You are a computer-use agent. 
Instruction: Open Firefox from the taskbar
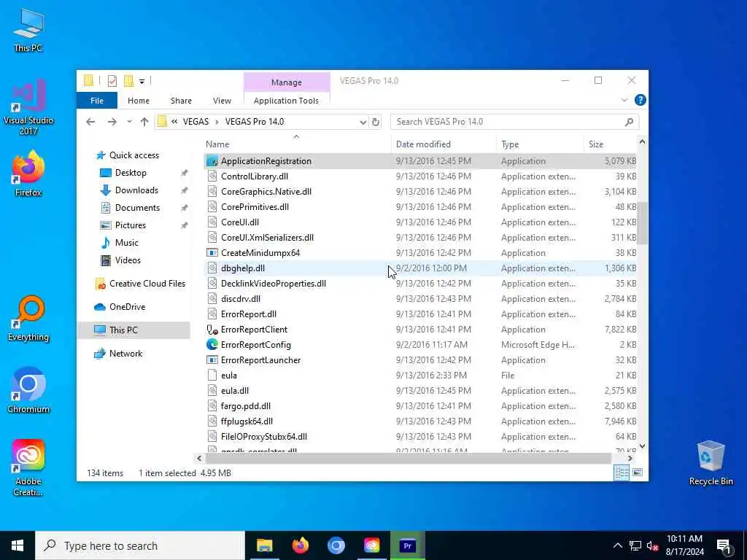pyautogui.click(x=300, y=545)
